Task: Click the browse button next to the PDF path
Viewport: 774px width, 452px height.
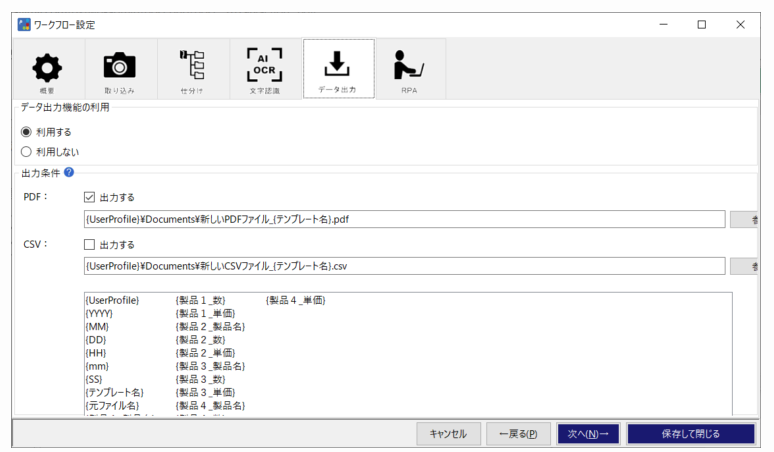Action: point(743,219)
